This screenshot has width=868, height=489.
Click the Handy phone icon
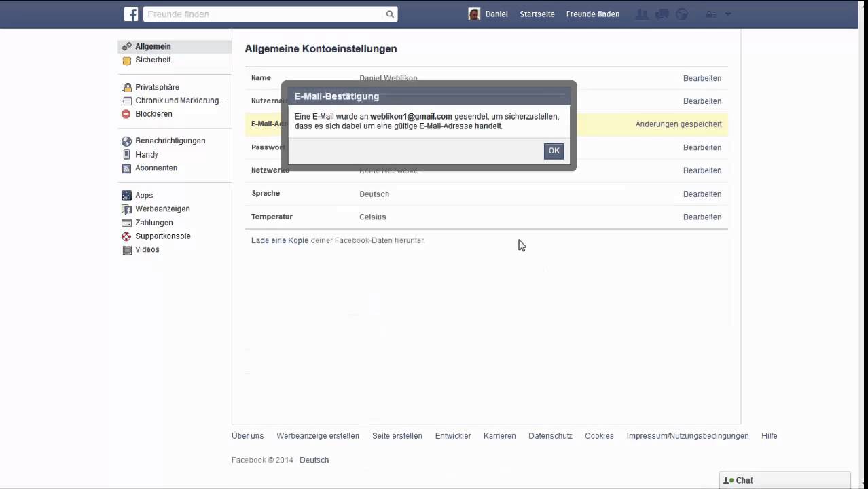coord(126,155)
